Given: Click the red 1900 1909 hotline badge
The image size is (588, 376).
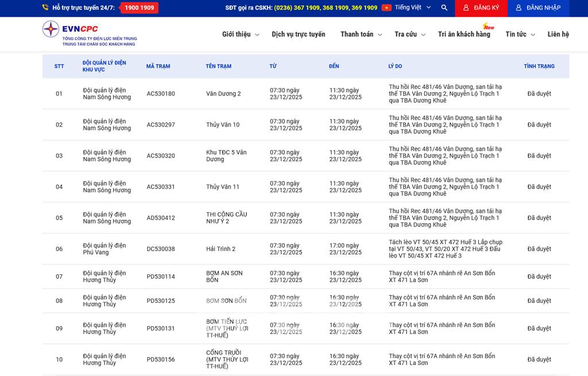Looking at the screenshot, I should [x=139, y=8].
